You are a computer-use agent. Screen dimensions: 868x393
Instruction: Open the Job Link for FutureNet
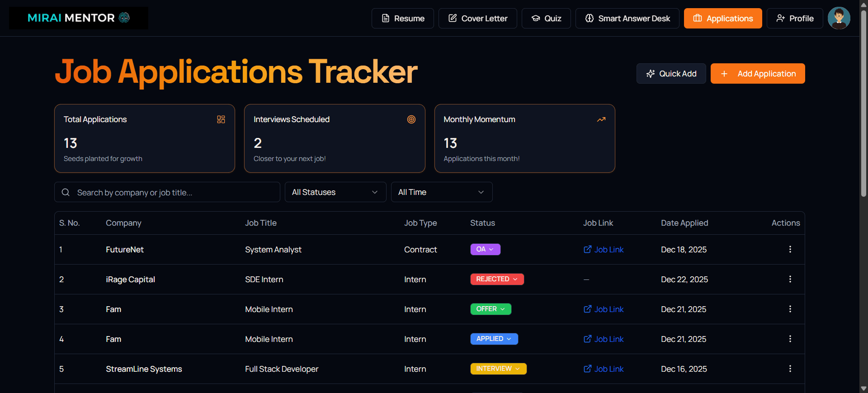(x=604, y=250)
